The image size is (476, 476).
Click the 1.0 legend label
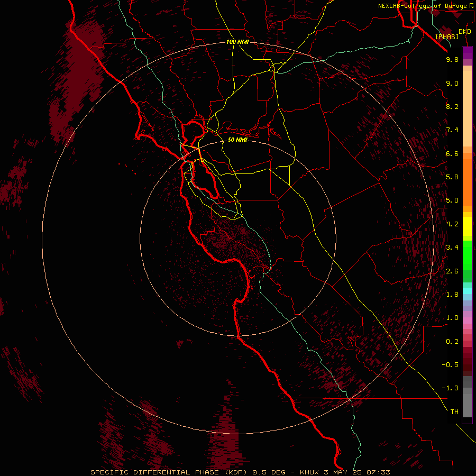pyautogui.click(x=452, y=318)
